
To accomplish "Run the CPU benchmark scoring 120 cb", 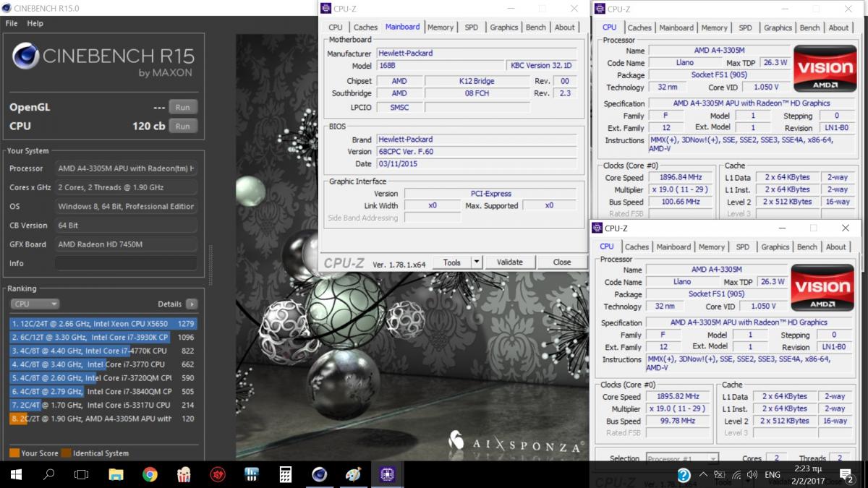I will click(x=182, y=126).
